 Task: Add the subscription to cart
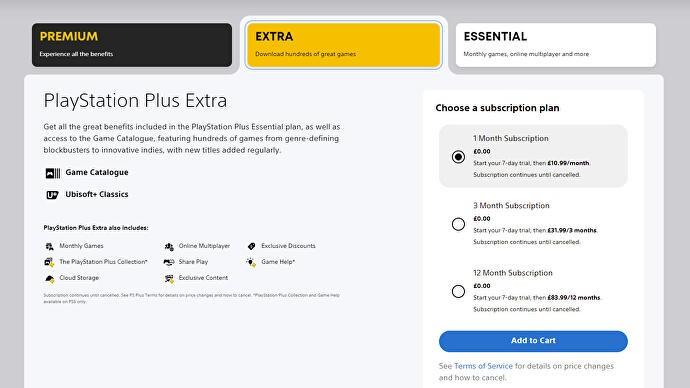pos(533,341)
